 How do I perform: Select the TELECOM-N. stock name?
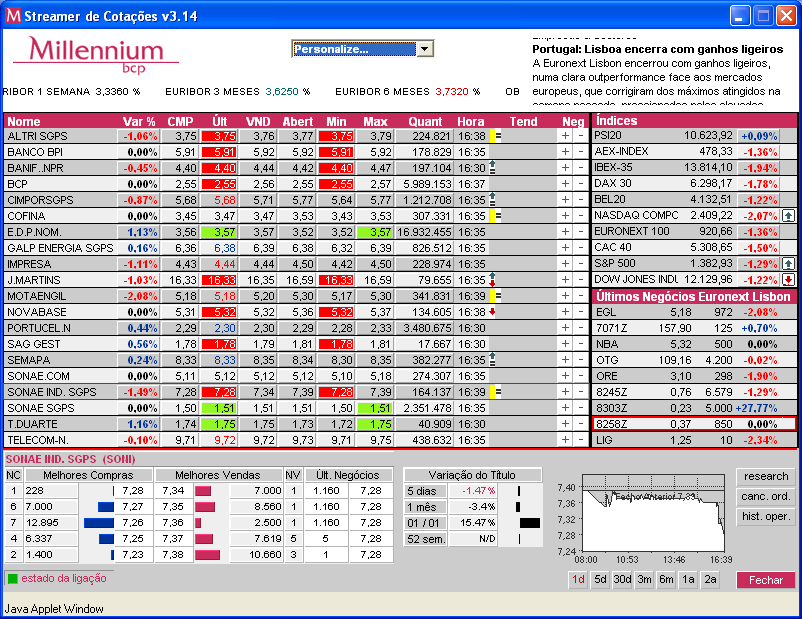(38, 440)
